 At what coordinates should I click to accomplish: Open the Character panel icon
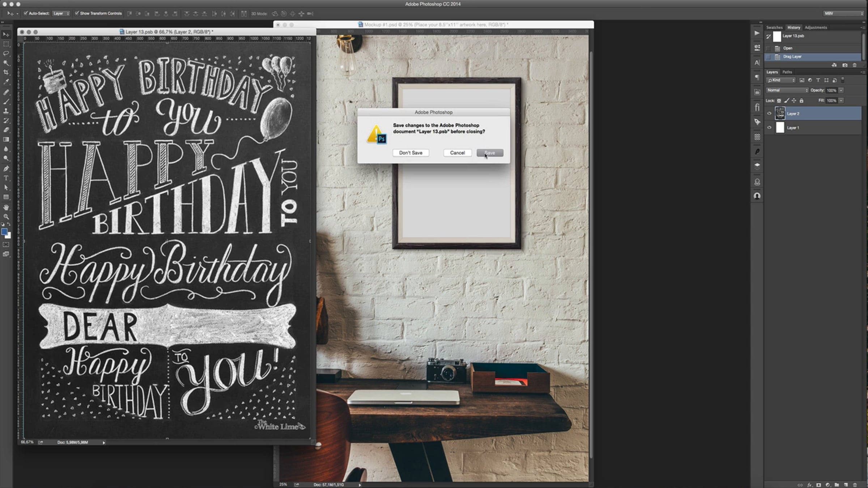click(x=757, y=63)
